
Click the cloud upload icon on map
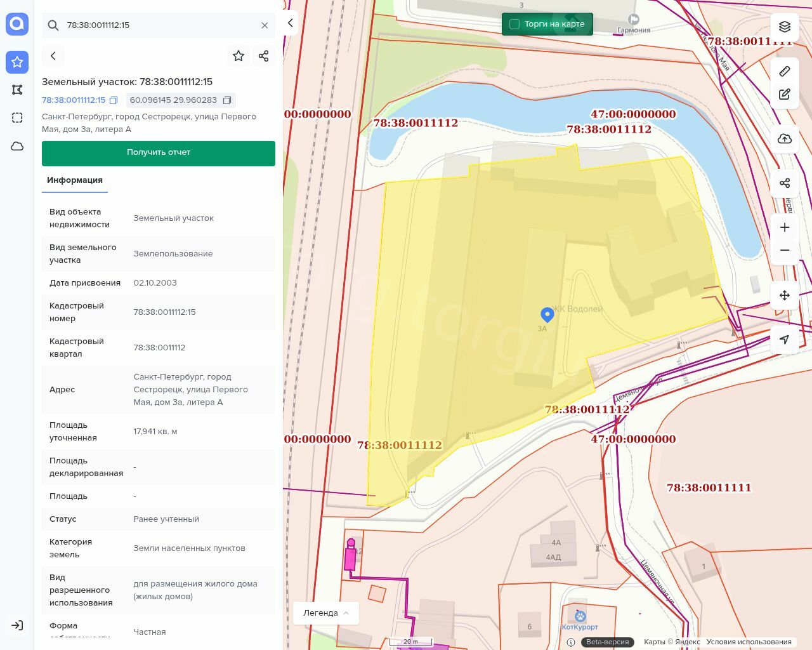pos(785,139)
